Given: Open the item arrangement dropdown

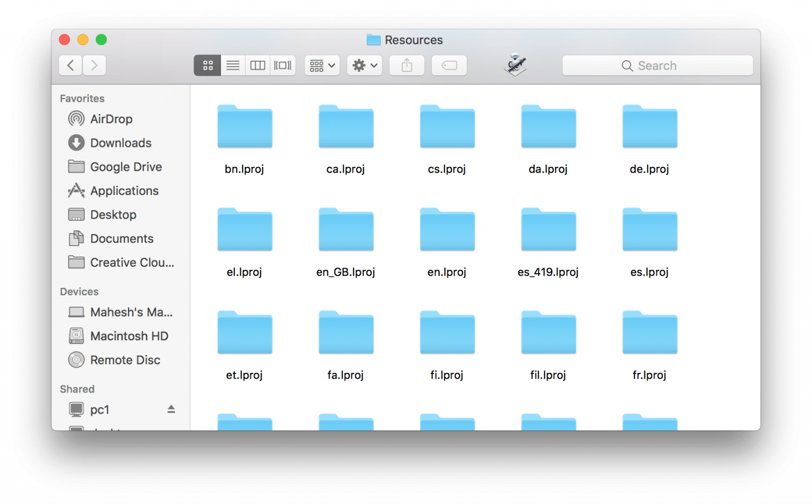Looking at the screenshot, I should point(322,66).
